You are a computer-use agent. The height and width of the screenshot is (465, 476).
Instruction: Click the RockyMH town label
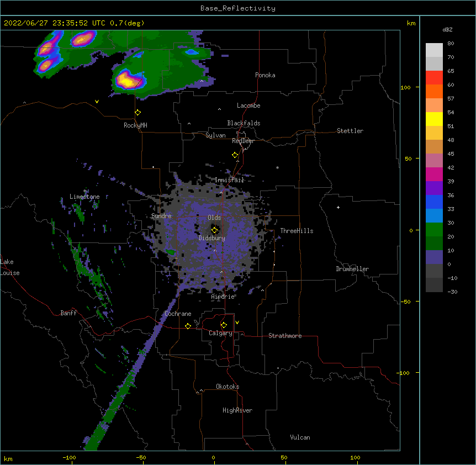[x=135, y=125]
